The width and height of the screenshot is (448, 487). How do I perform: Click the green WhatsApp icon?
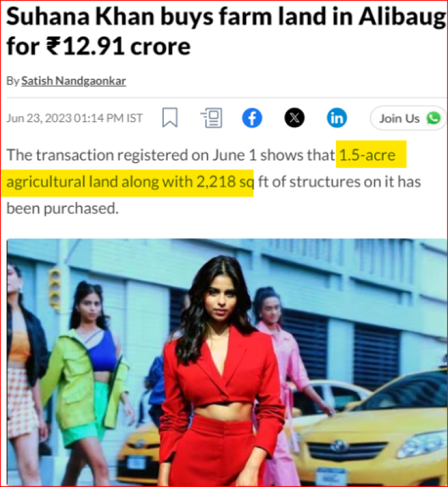(433, 118)
